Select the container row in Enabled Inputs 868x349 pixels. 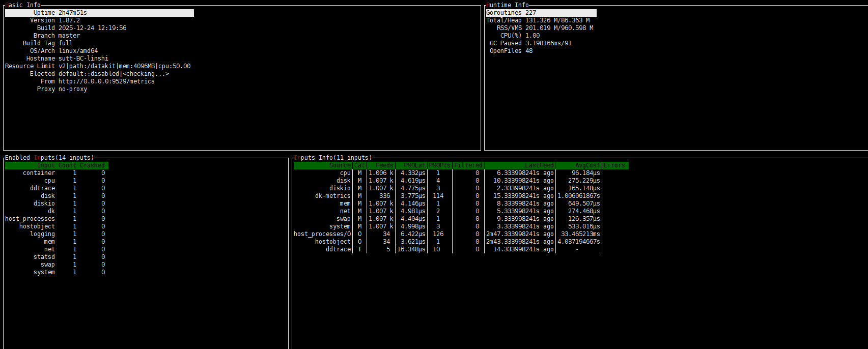[x=39, y=173]
